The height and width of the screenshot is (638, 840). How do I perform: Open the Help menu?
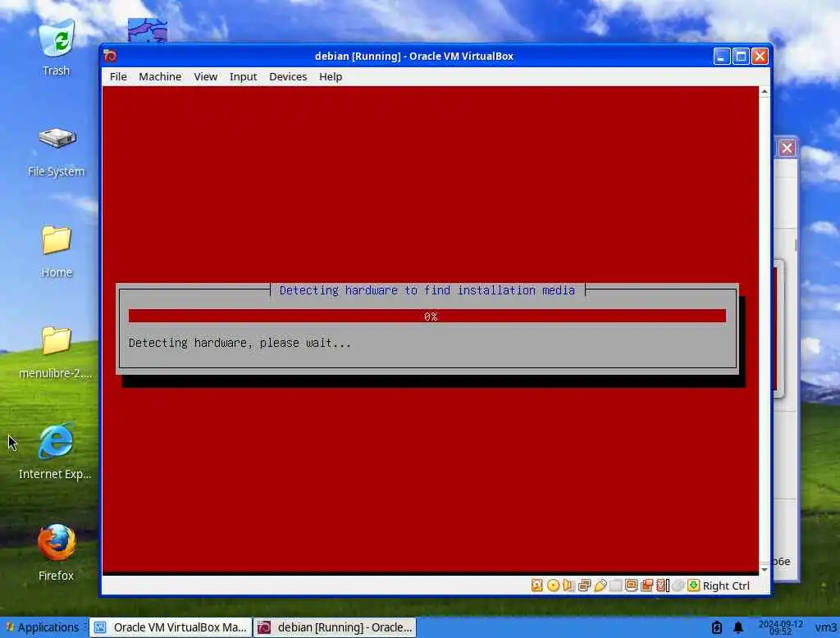pos(331,76)
